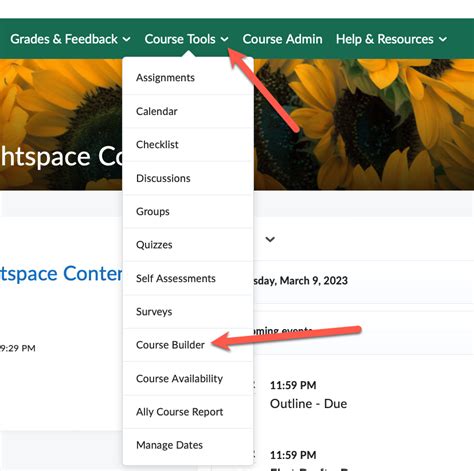Open Quizzes from the menu

pyautogui.click(x=188, y=245)
